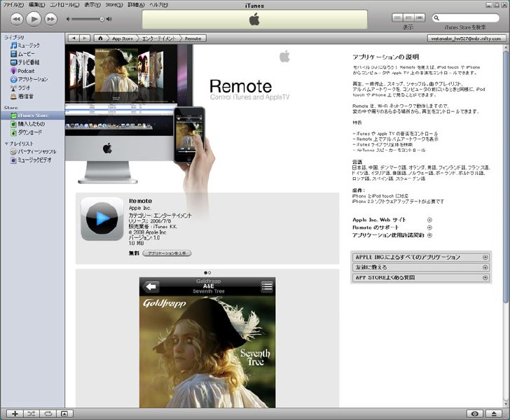The image size is (510, 420).
Task: Open アプリケーション使用許諾契約 link
Action: click(388, 235)
